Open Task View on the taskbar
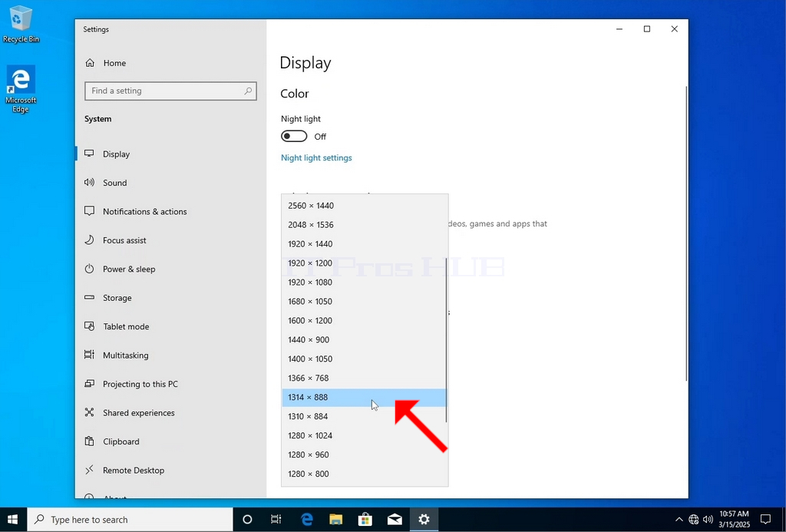Viewport: 786px width, 532px height. pos(276,520)
